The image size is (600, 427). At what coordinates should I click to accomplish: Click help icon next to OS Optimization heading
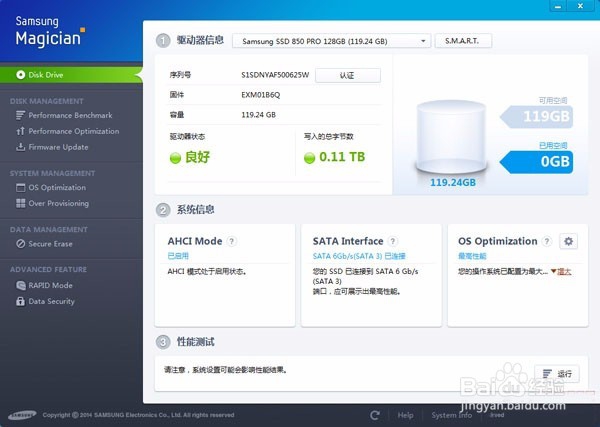click(x=547, y=241)
